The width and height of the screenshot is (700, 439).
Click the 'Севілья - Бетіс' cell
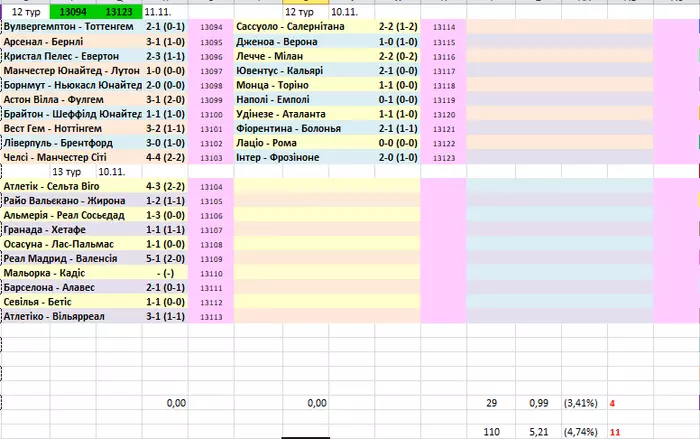72,302
